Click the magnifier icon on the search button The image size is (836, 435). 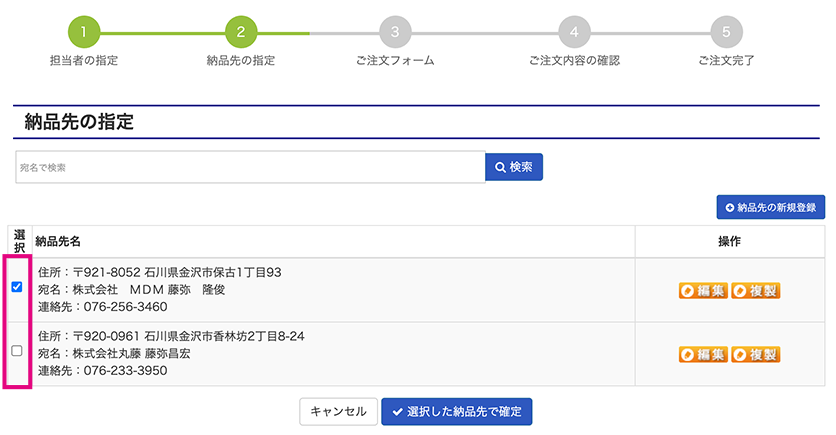pos(499,167)
